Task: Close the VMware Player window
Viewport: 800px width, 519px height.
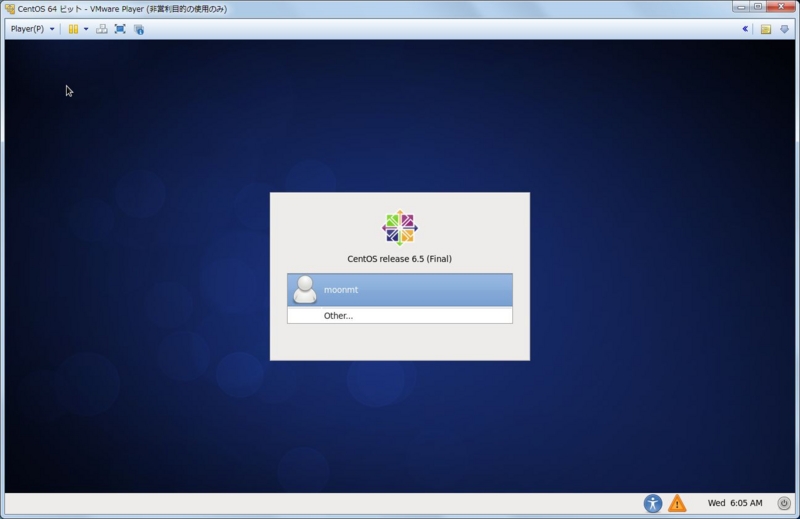Action: [781, 7]
